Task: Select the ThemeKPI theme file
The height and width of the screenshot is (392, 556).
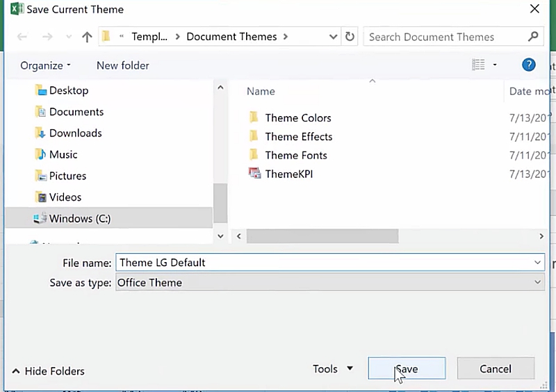Action: pyautogui.click(x=288, y=174)
